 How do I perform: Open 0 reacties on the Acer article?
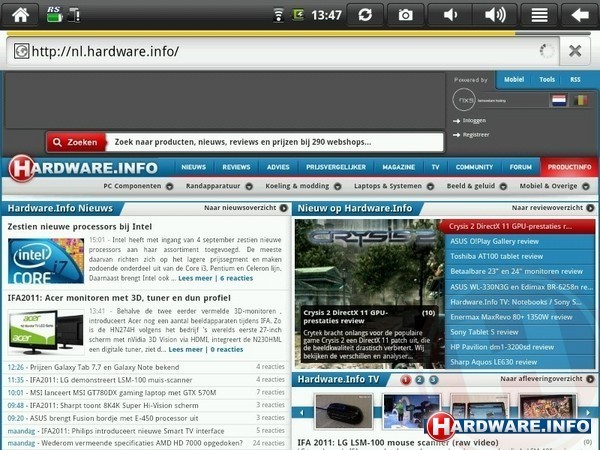tap(227, 349)
